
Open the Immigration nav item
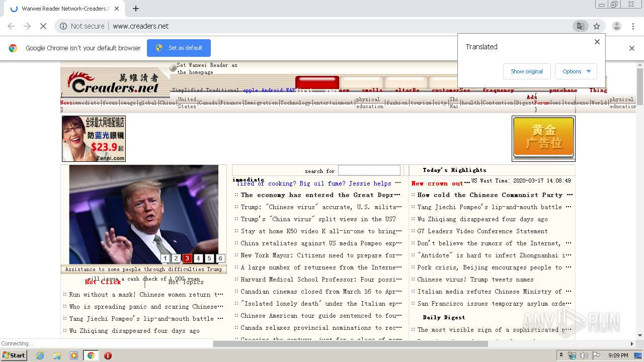(262, 103)
